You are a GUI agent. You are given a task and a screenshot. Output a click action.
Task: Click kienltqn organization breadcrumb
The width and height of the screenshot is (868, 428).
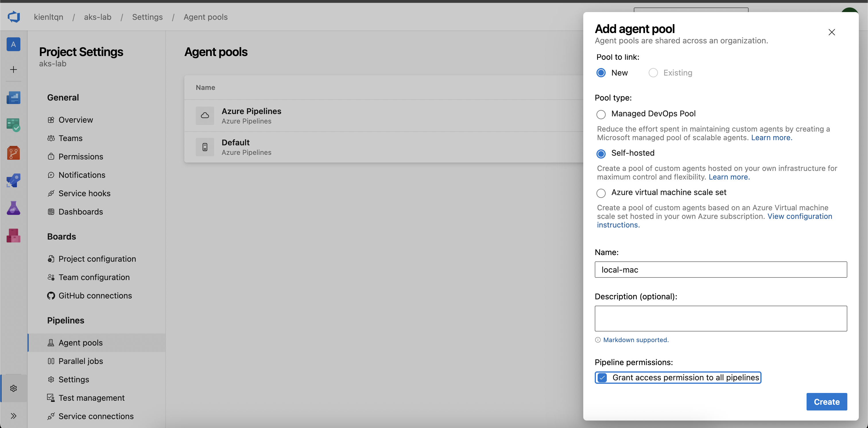point(49,17)
